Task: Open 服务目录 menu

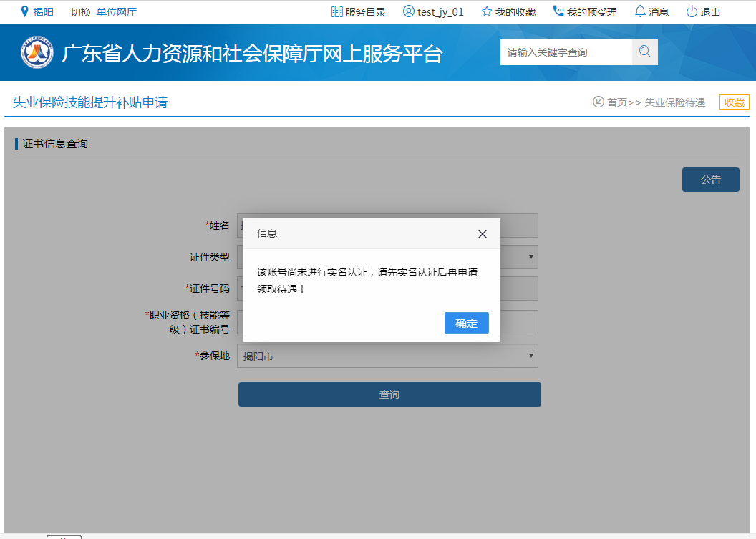Action: tap(365, 12)
